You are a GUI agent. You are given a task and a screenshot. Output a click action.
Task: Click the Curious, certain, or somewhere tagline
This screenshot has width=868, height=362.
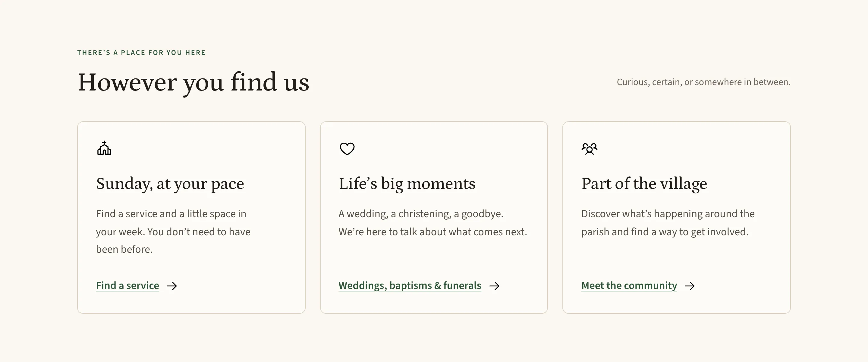[x=703, y=82]
